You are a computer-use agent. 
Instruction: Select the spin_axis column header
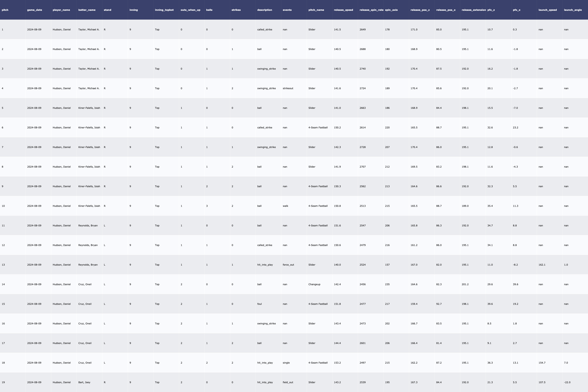(391, 10)
